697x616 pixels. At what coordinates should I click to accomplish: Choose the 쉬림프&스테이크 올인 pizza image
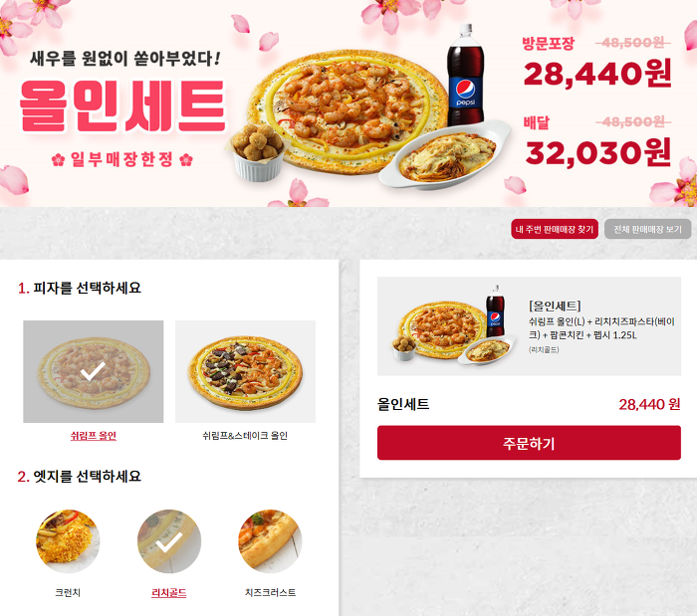(245, 371)
